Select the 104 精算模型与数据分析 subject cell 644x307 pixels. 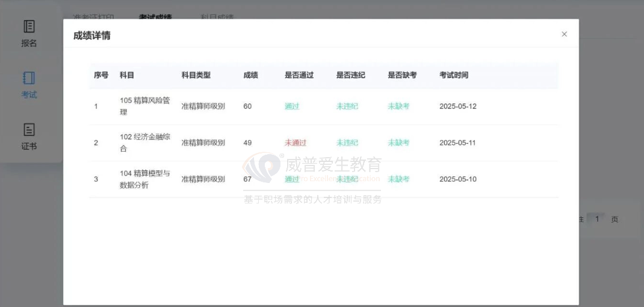click(x=144, y=179)
